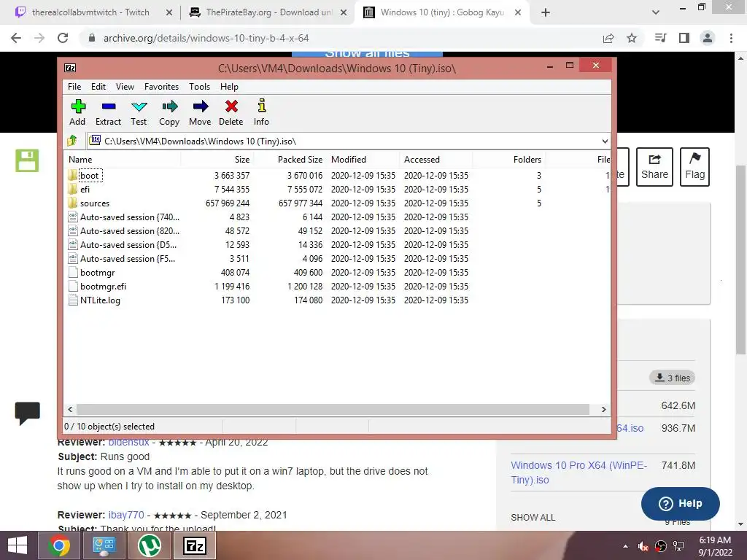Click the Delete toolbar icon
Viewport: 747px width, 560px height.
click(x=231, y=112)
